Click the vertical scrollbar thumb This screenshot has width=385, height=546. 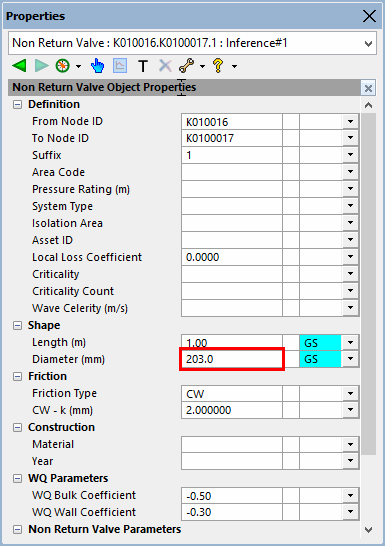click(368, 284)
